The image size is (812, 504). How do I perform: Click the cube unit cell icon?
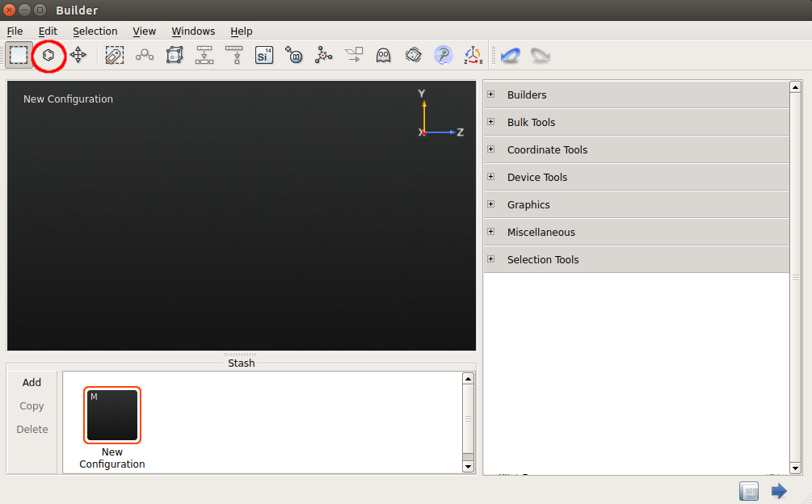[175, 55]
